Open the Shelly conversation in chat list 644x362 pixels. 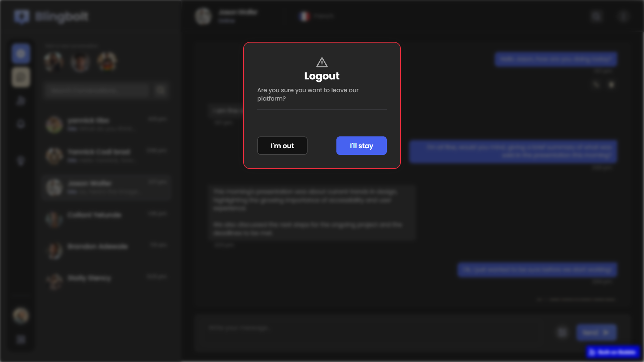(x=107, y=282)
